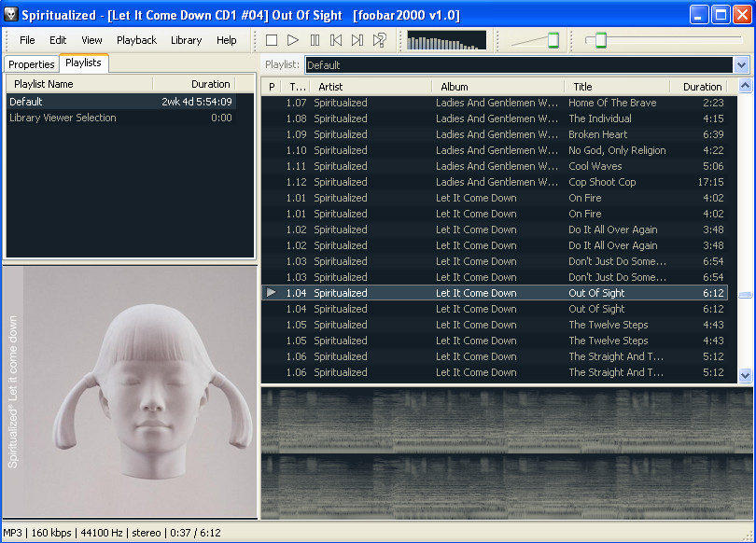Sort by the Playlist Name column header
The width and height of the screenshot is (756, 543).
(80, 84)
